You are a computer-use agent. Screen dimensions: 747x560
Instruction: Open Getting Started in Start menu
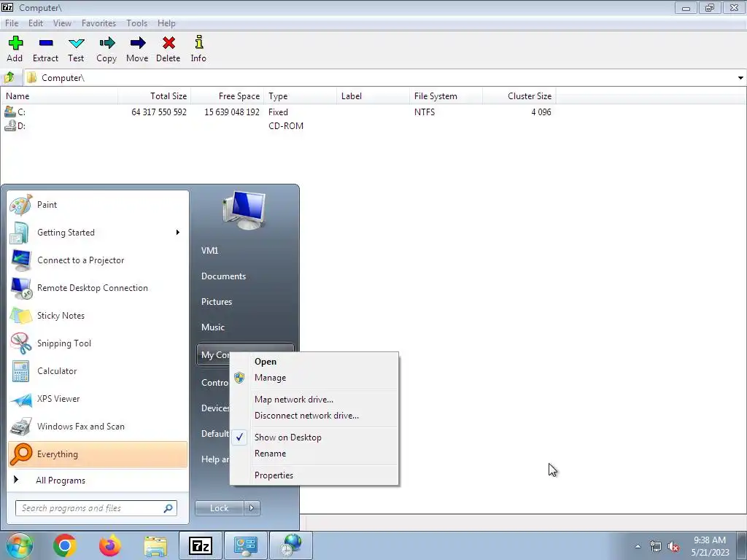98,233
